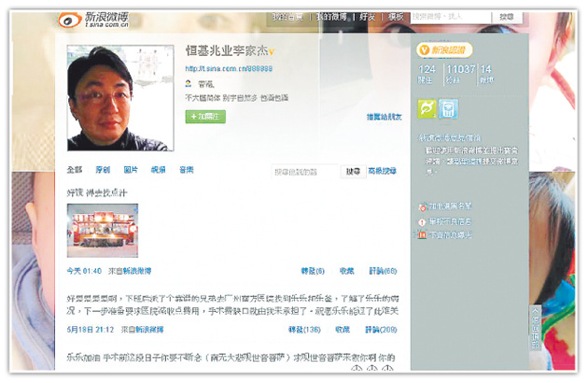Open the user's profile photo
Screen dimensions: 588x383
tap(120, 98)
